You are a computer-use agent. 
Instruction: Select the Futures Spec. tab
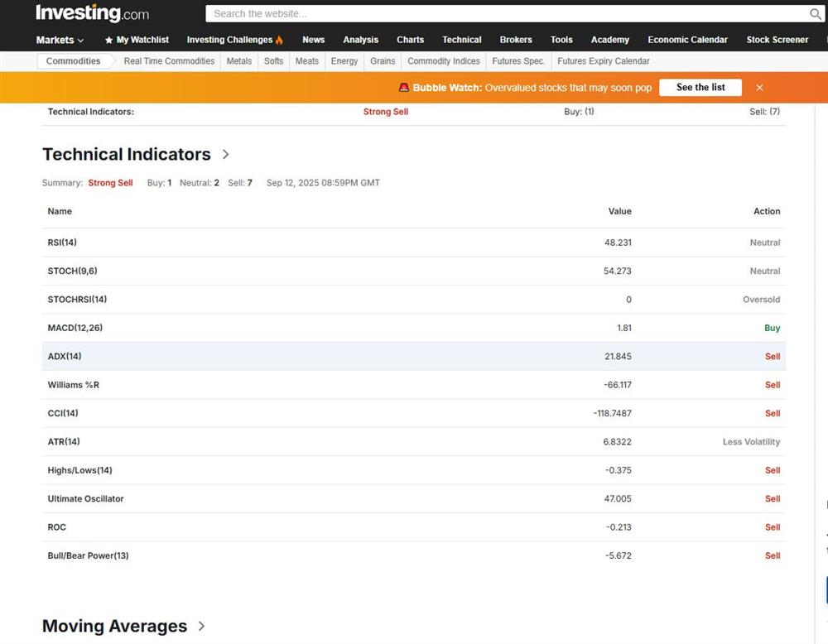coord(518,61)
